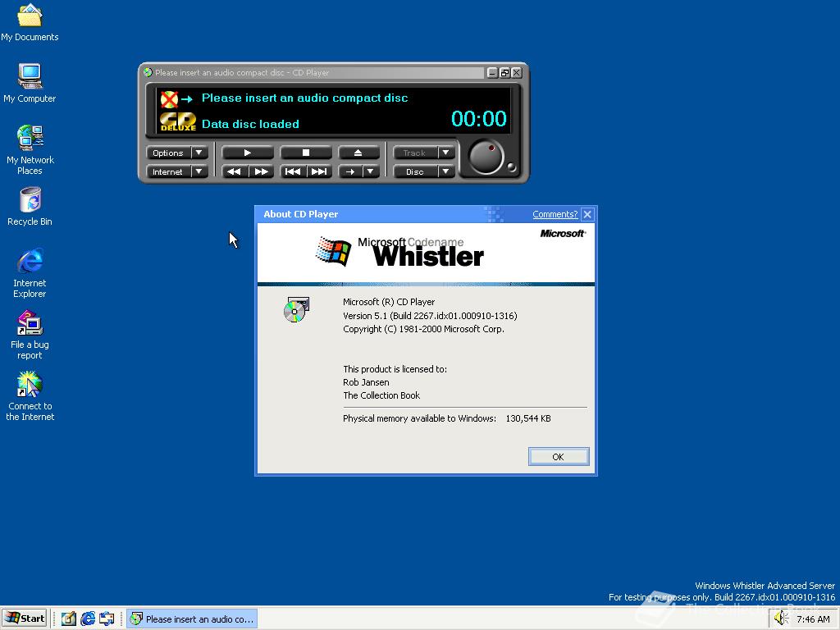Select Connect to the Internet icon

tap(30, 396)
